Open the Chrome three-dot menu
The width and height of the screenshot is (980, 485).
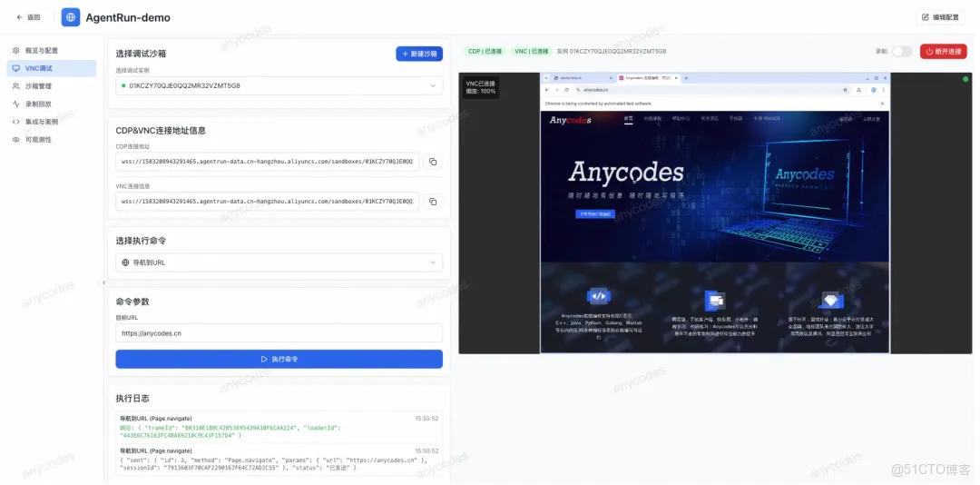(x=883, y=90)
